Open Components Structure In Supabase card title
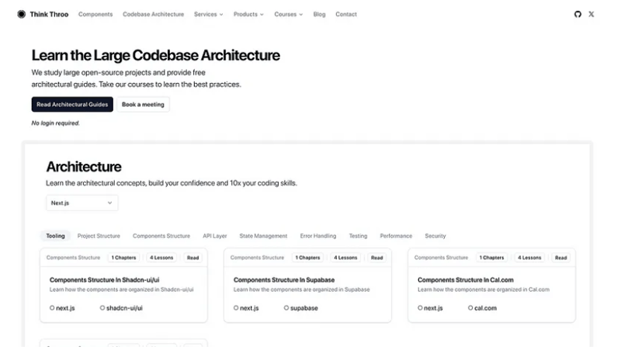621x364 pixels. tap(284, 279)
